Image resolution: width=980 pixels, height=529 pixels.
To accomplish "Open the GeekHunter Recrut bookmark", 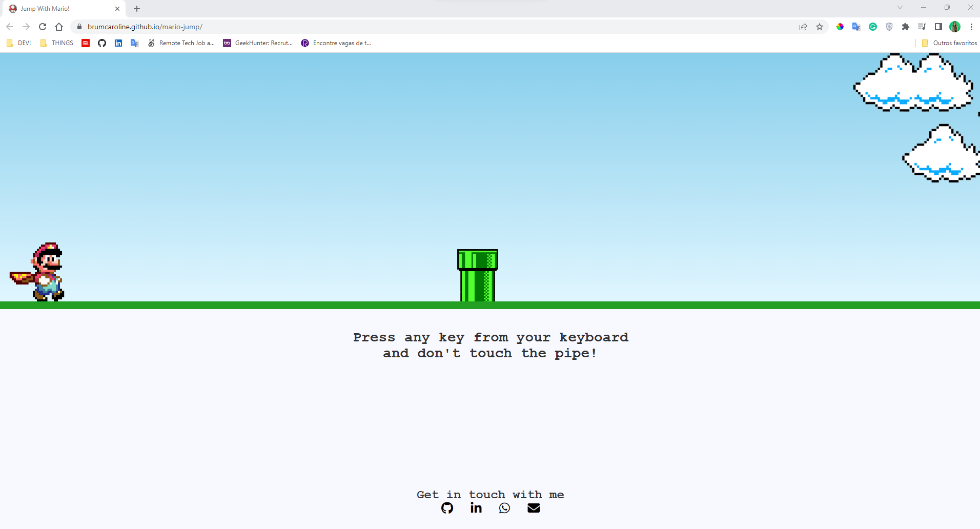I will pyautogui.click(x=258, y=43).
